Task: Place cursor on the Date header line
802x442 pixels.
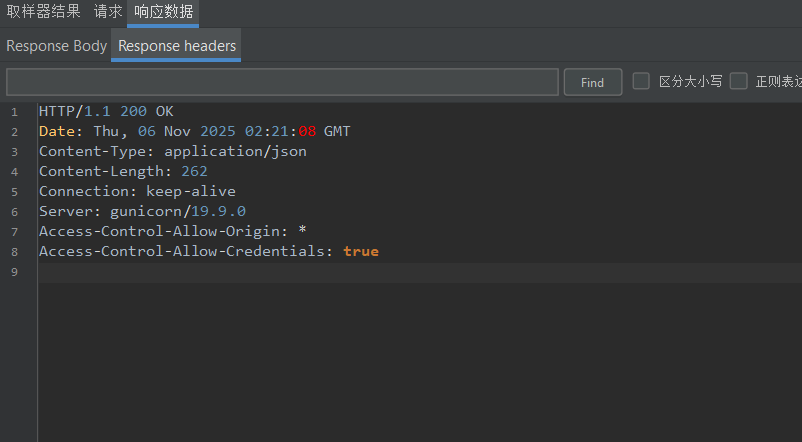Action: click(194, 131)
